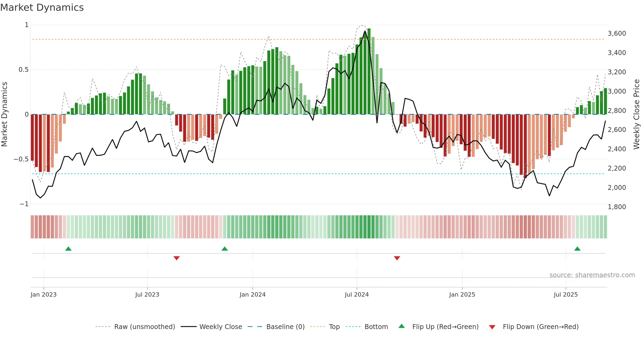Screen dimensions: 644x362
Task: Click the −1 tick on left axis
Action: pyautogui.click(x=24, y=204)
